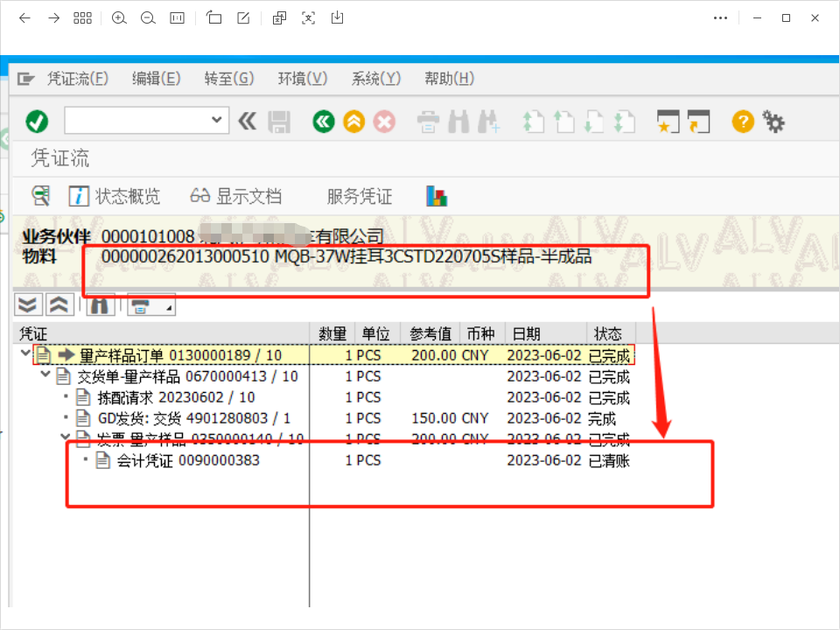
Task: Click the 服务凭证 button
Action: (360, 196)
